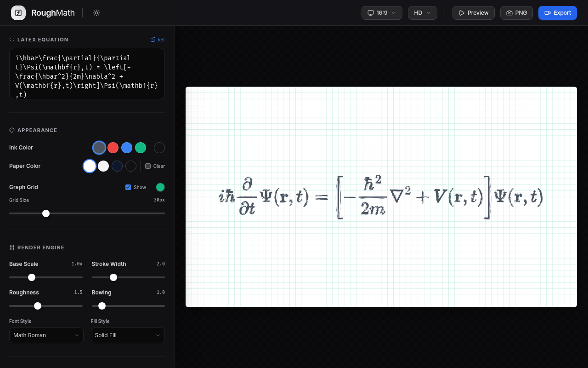The image size is (588, 368).
Task: Open the graph grid green color swatch
Action: [x=160, y=187]
